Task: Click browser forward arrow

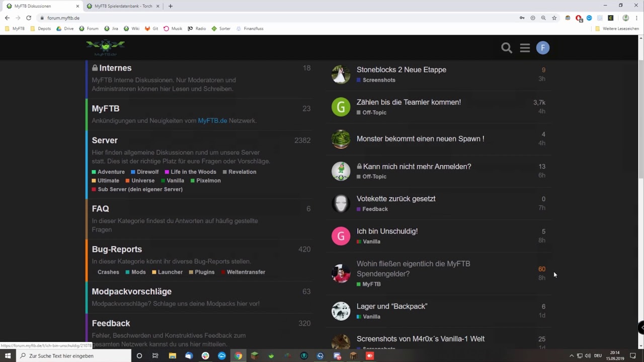Action: coord(18,18)
